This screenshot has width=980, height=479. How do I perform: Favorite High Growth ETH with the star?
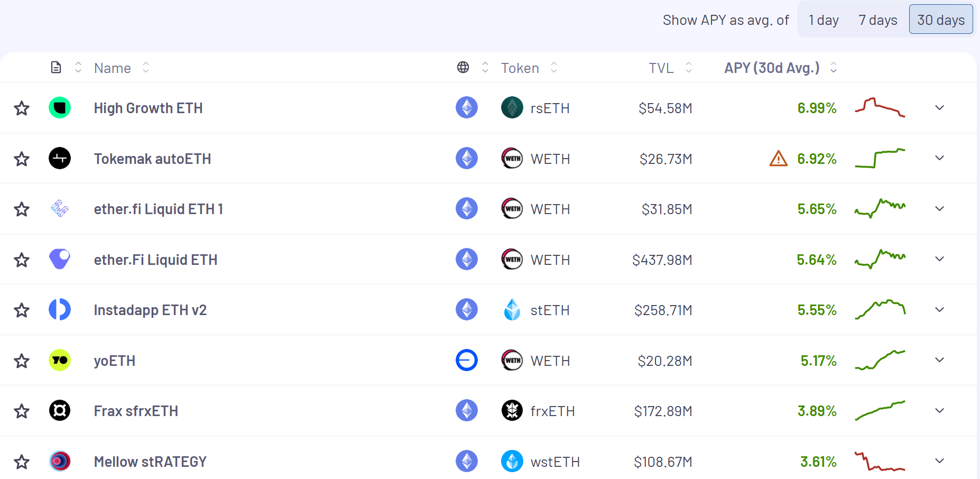click(22, 108)
